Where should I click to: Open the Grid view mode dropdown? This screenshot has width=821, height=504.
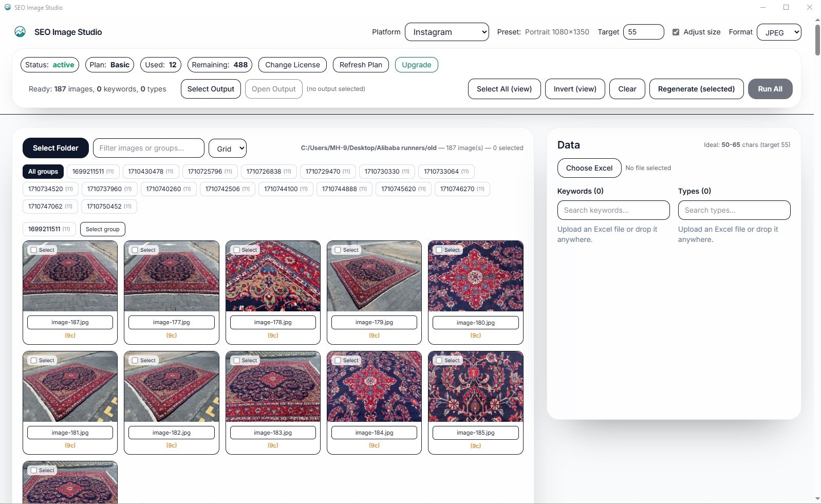click(x=228, y=148)
